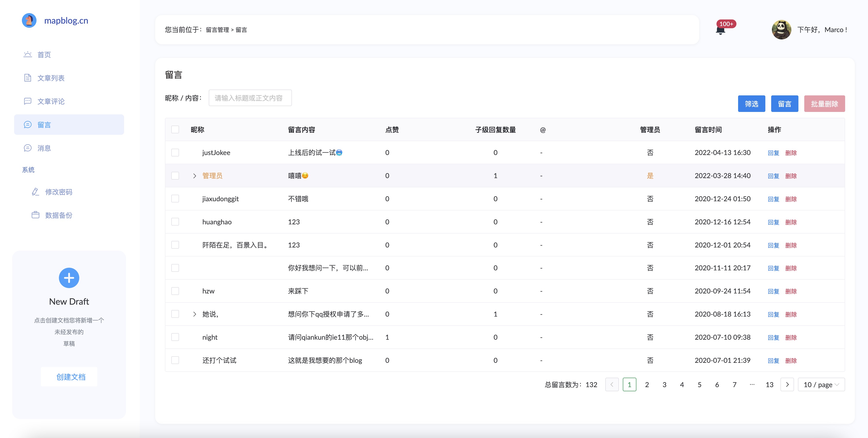Screen dimensions: 868x438
Task: Go to page 2
Action: (647, 384)
